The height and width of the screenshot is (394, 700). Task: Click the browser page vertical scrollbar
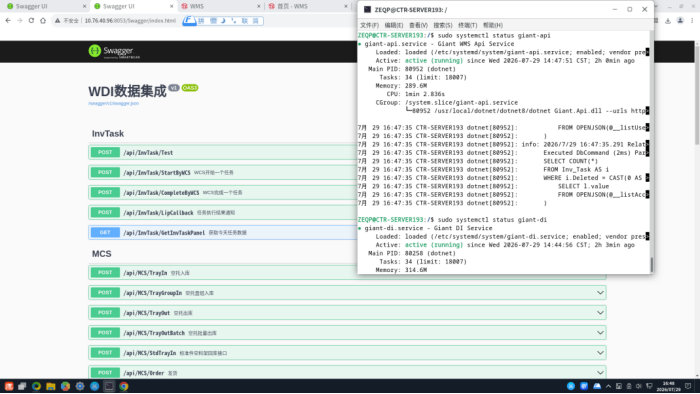[697, 93]
